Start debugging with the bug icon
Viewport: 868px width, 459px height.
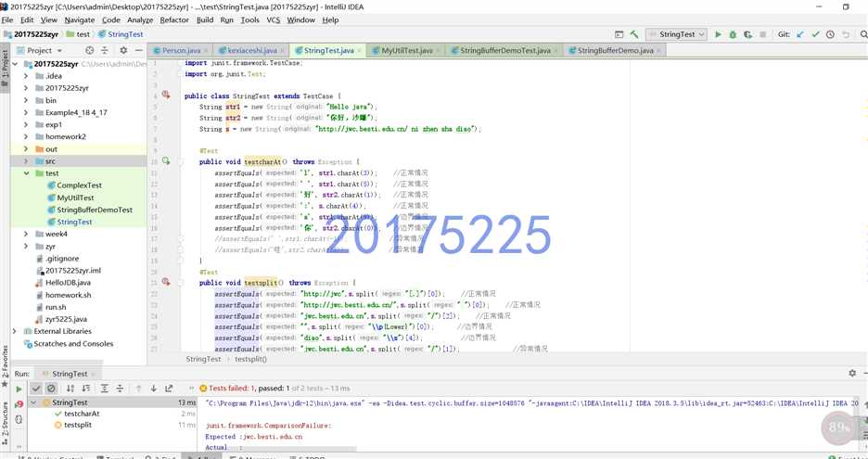coord(733,34)
